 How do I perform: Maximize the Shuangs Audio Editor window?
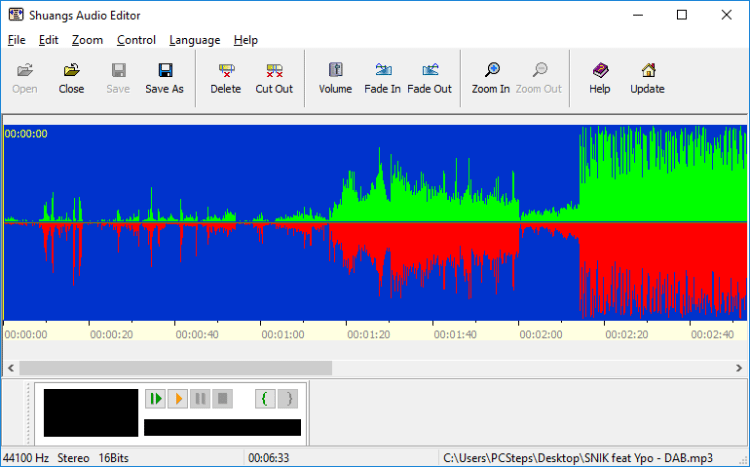(682, 15)
